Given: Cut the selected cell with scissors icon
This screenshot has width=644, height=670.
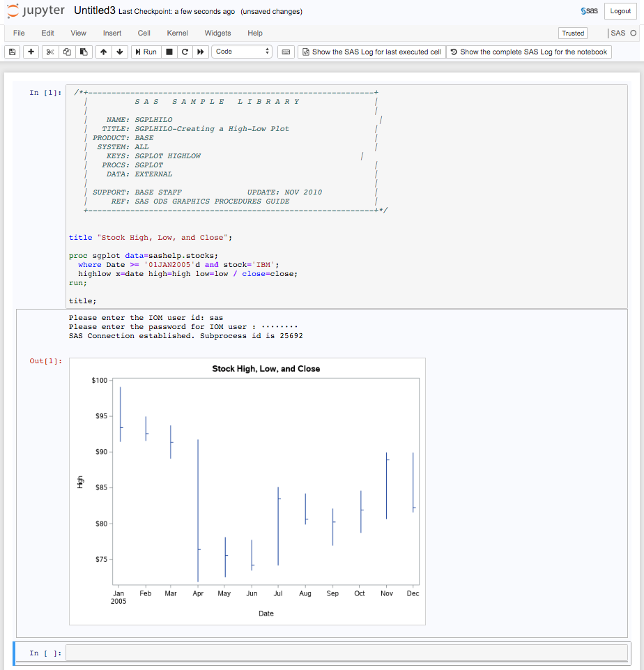Looking at the screenshot, I should tap(49, 52).
